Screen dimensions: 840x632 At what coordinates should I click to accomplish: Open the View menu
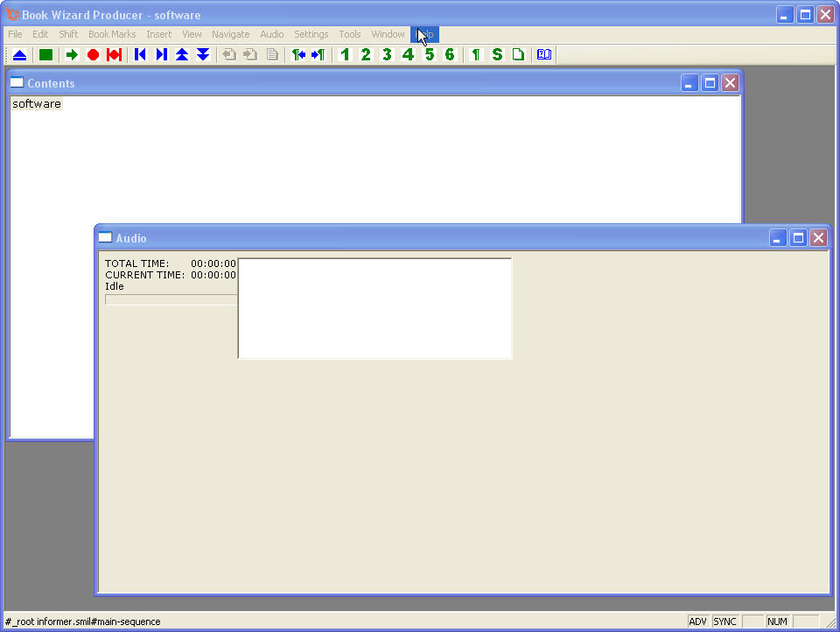point(192,34)
